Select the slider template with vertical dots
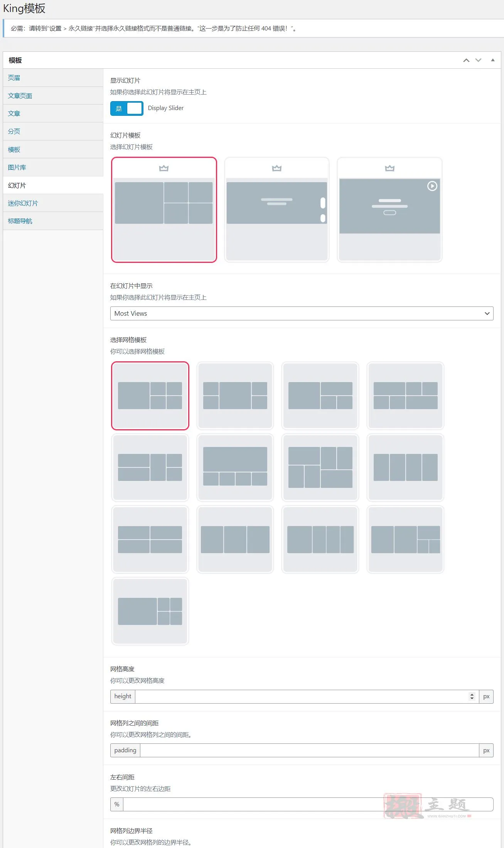 [276, 210]
